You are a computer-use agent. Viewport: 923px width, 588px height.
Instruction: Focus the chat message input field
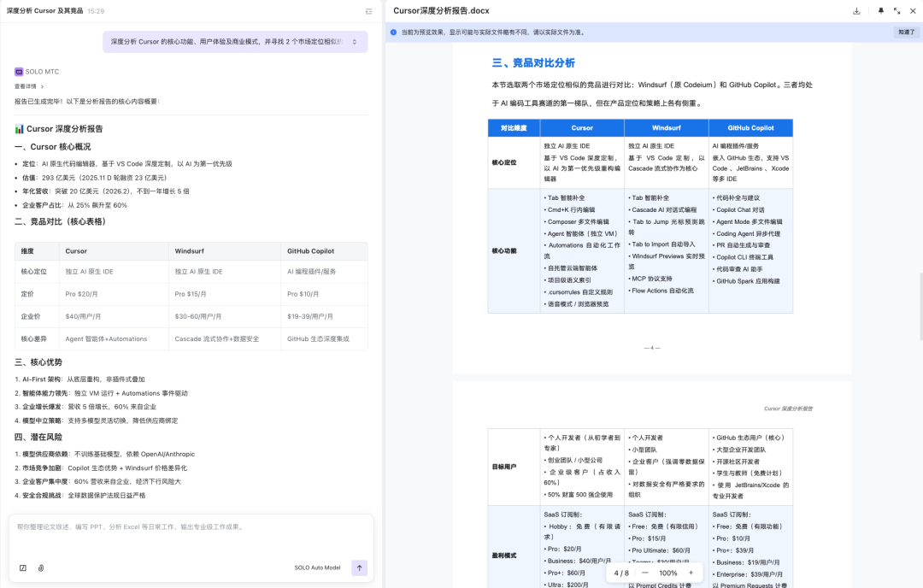191,527
